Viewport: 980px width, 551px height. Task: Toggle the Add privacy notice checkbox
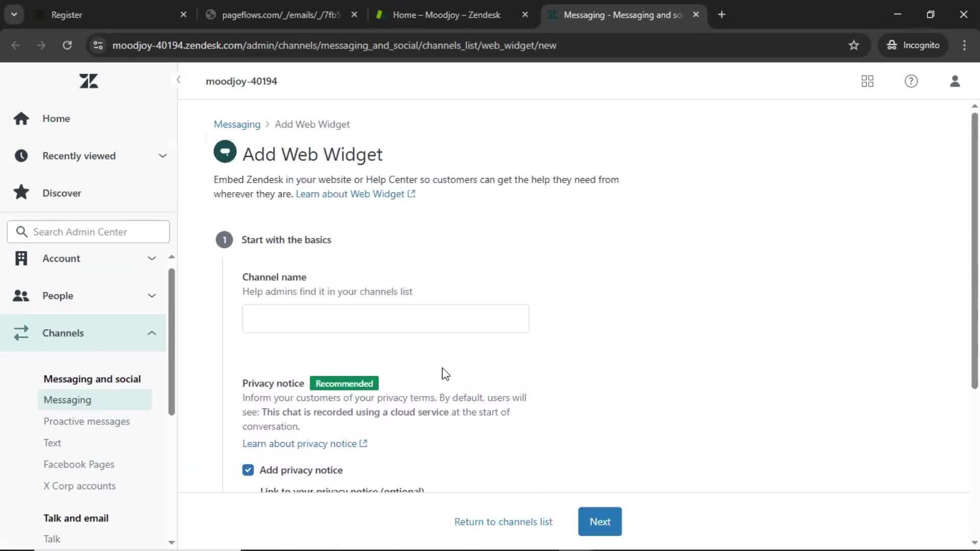248,470
